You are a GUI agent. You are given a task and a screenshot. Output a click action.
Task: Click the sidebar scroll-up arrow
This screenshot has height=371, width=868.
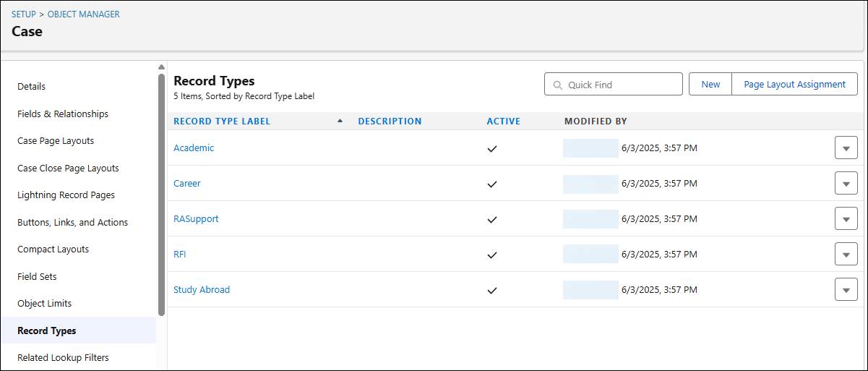coord(161,67)
